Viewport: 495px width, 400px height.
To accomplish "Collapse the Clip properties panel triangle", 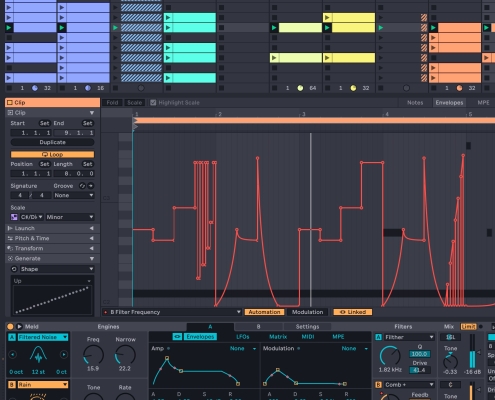I will pyautogui.click(x=92, y=113).
